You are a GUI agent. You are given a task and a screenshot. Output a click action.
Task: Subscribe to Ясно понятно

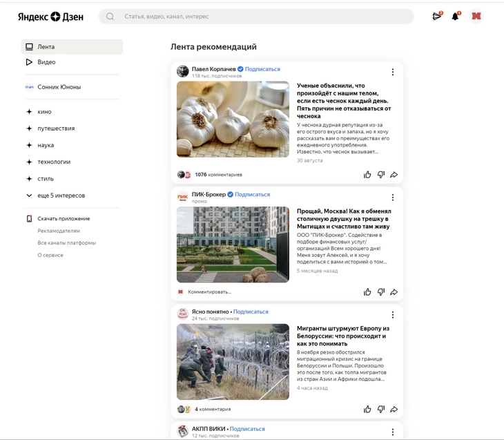[x=251, y=312]
